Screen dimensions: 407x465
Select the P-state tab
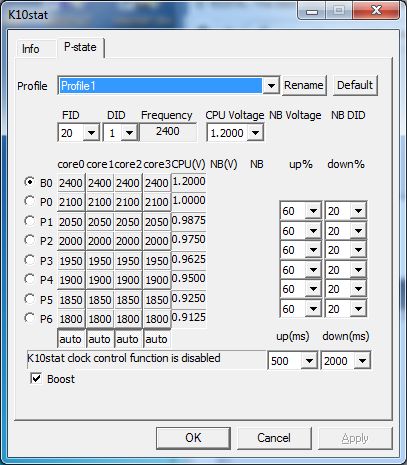tap(80, 47)
